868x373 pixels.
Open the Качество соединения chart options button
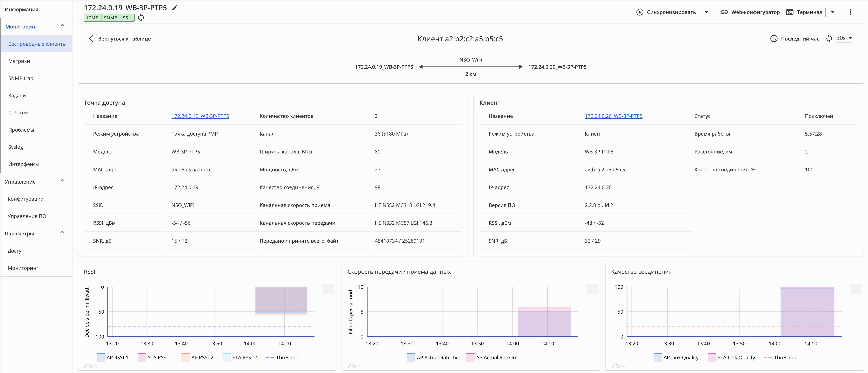(x=856, y=289)
